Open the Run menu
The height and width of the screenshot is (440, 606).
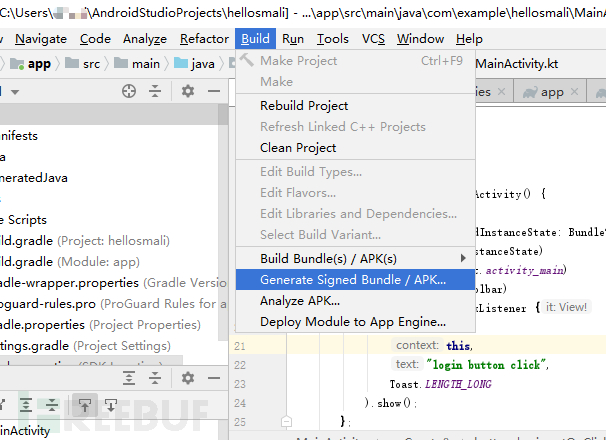(x=293, y=39)
